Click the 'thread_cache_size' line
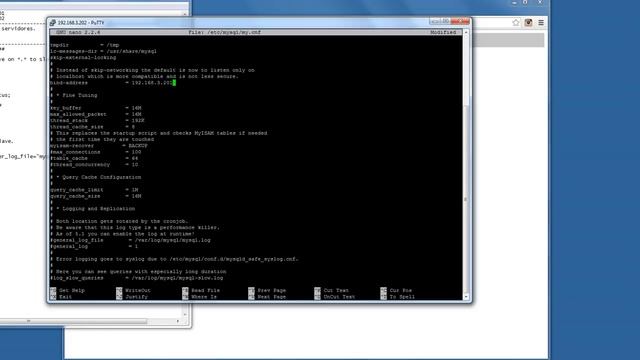Image resolution: width=640 pixels, height=360 pixels. tap(92, 127)
